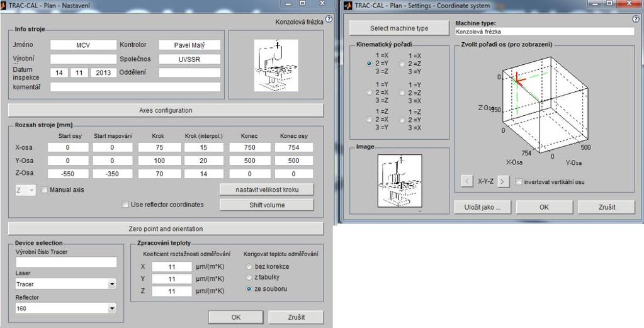Select kinematic order 1=Z 2=Y 3=X
The height and width of the screenshot is (328, 644).
(402, 120)
